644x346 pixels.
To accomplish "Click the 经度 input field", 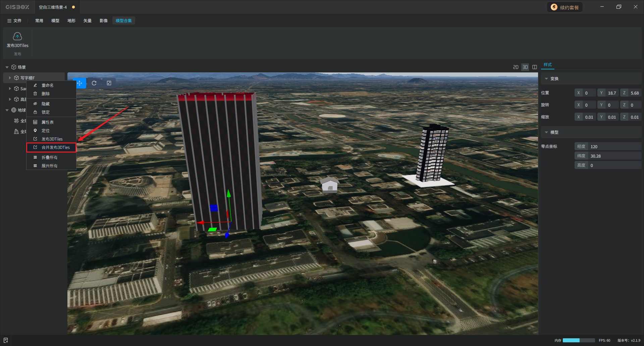I will coord(614,147).
